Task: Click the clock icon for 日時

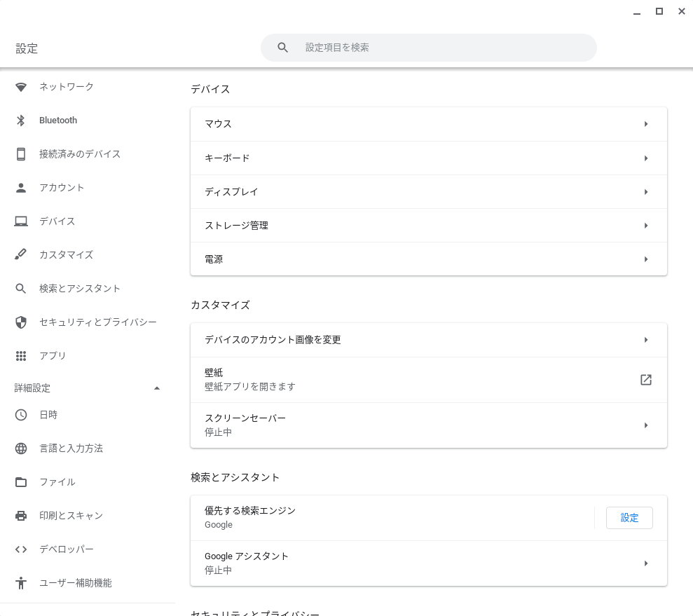Action: [x=21, y=415]
